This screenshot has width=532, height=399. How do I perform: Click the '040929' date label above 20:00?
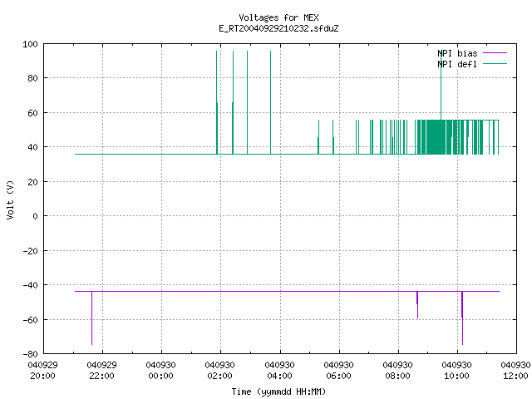(x=42, y=365)
